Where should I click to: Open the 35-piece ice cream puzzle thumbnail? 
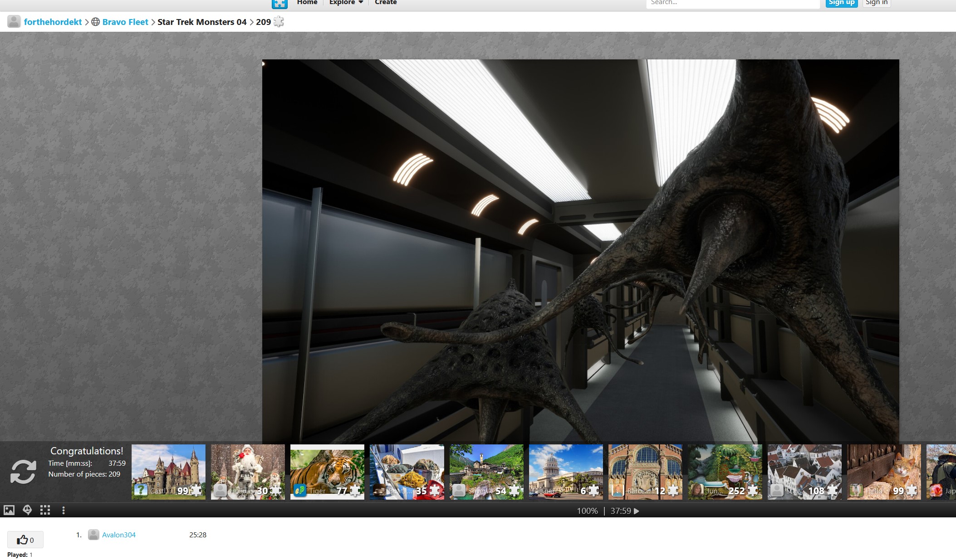pyautogui.click(x=407, y=472)
